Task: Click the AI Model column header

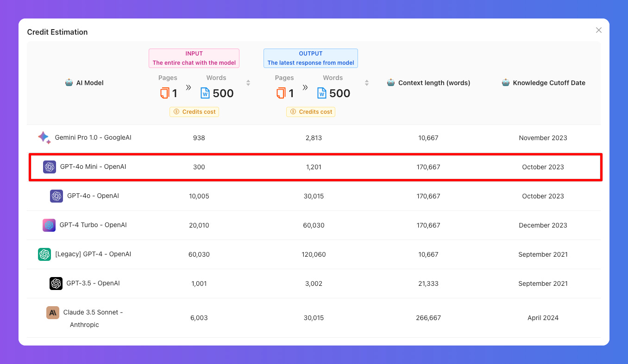Action: (90, 83)
